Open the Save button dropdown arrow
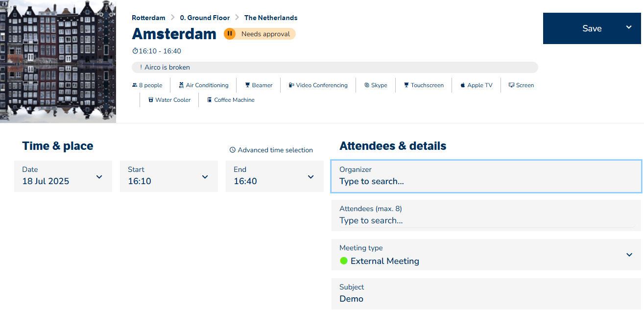The height and width of the screenshot is (310, 644). 629,27
